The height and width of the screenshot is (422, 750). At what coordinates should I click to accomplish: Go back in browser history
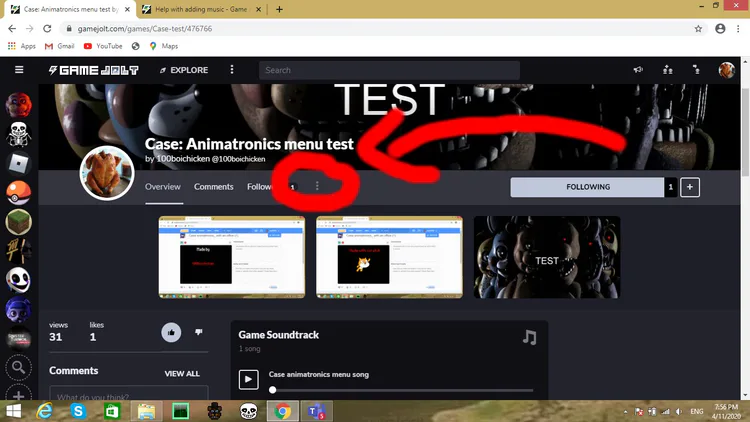click(x=12, y=29)
